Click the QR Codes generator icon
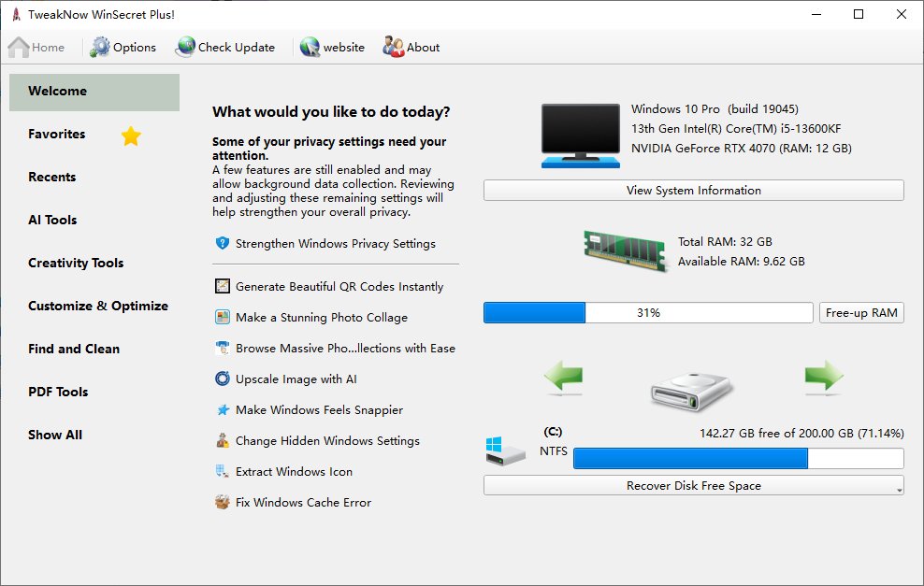924x586 pixels. tap(223, 286)
